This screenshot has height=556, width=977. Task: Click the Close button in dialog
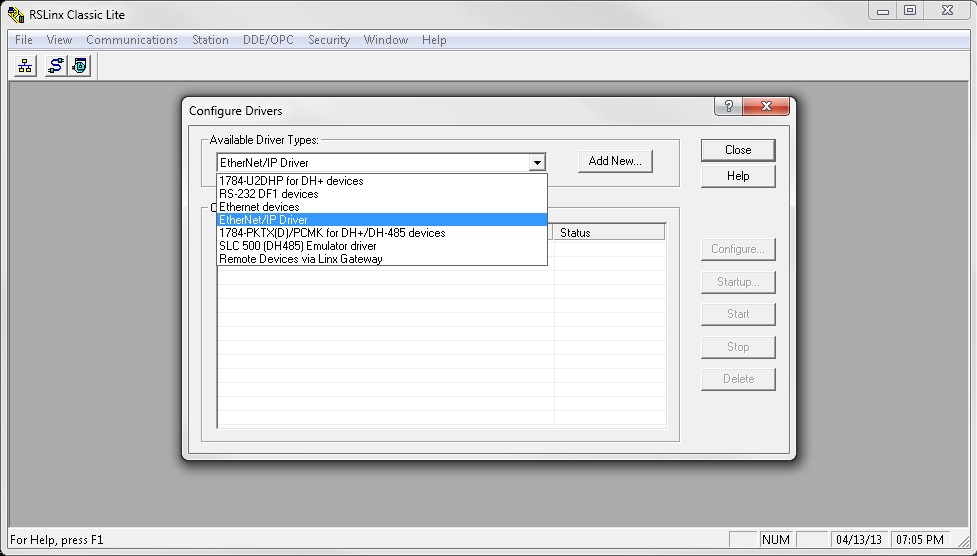(x=738, y=150)
